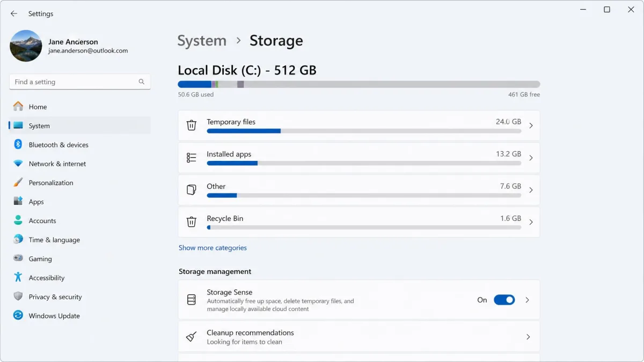644x362 pixels.
Task: Click the search magnifier icon
Action: click(142, 82)
